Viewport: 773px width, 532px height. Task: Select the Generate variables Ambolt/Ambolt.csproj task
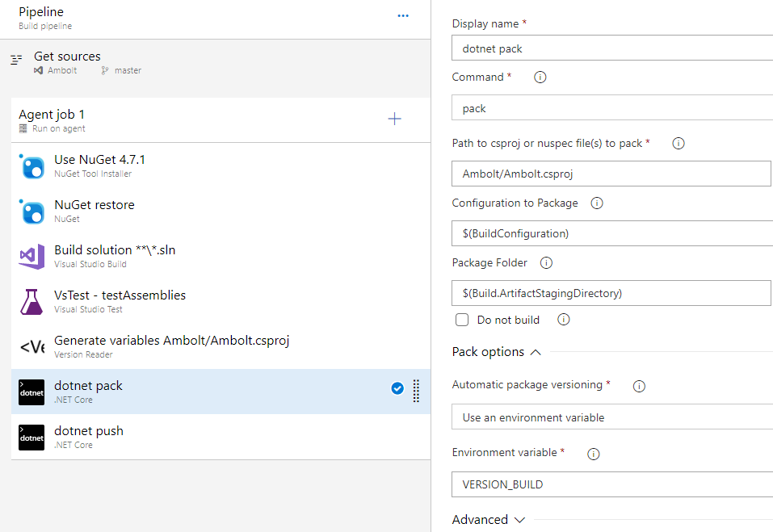(221, 346)
